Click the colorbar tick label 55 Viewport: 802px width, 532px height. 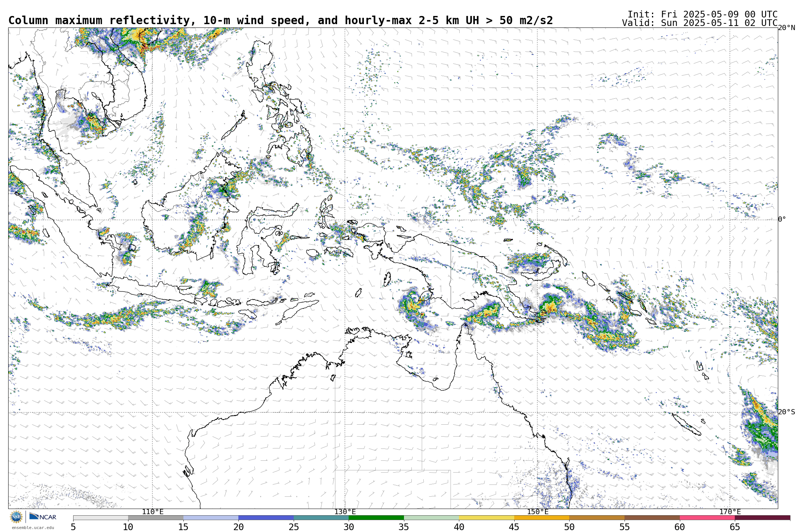[625, 527]
